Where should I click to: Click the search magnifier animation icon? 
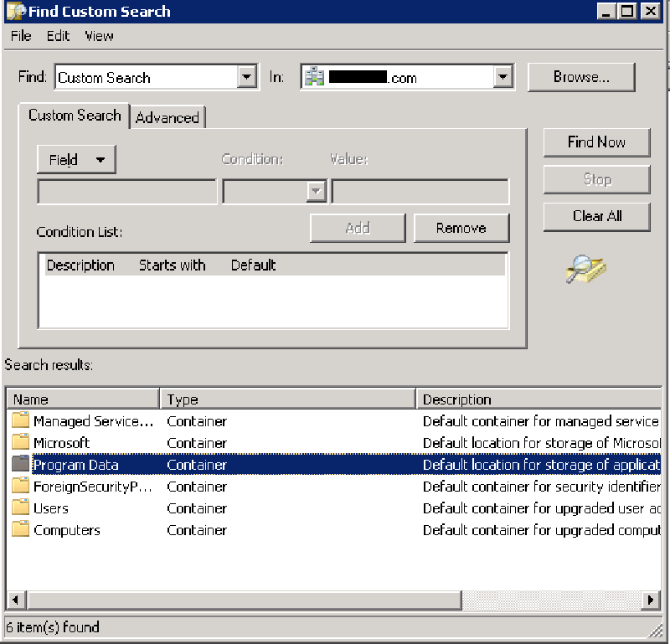pyautogui.click(x=585, y=269)
